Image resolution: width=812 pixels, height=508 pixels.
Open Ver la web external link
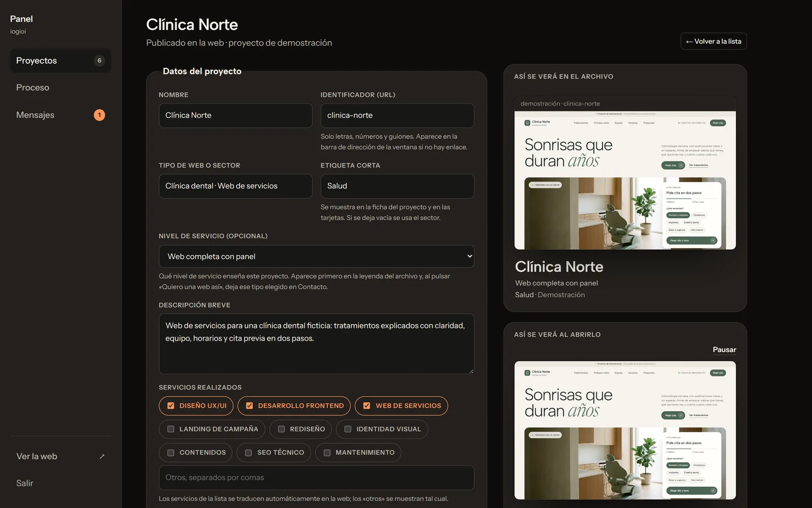tap(60, 456)
